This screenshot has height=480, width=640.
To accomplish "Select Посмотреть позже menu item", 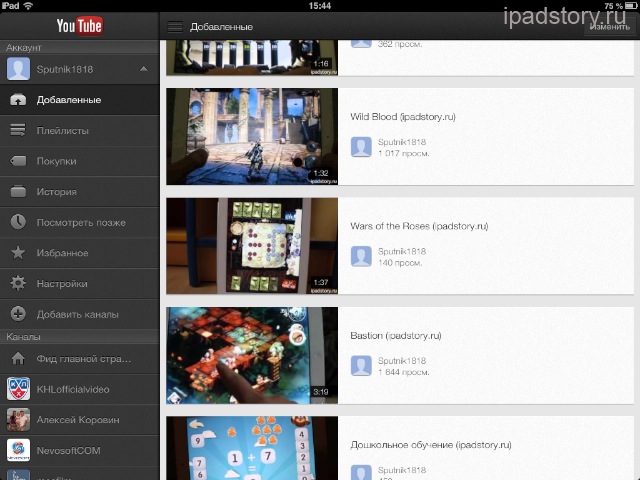I will point(80,222).
